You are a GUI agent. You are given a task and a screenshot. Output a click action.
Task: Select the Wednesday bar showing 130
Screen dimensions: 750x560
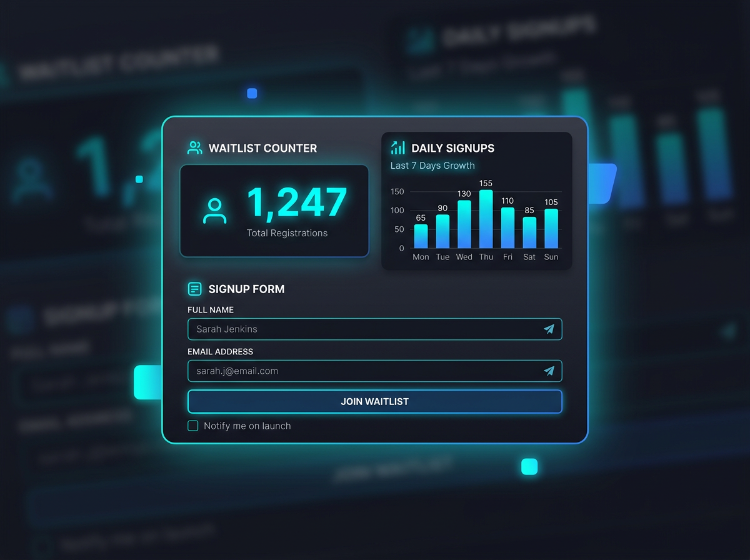click(x=464, y=224)
